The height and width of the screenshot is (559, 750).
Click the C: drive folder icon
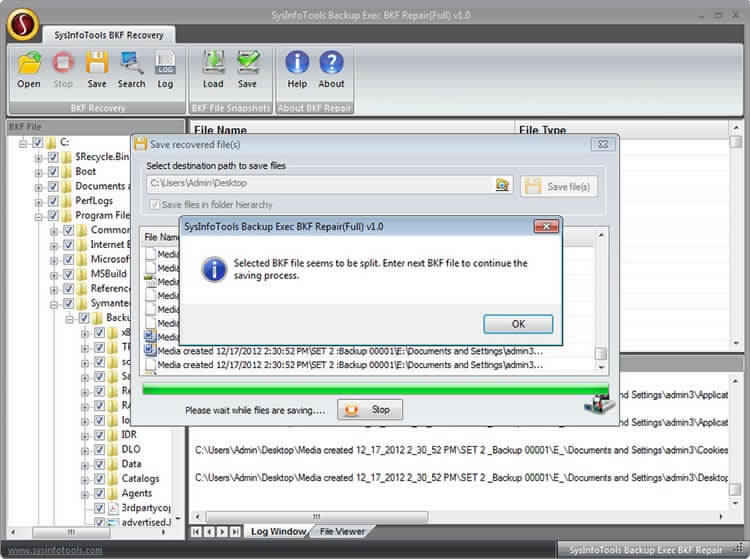click(x=51, y=142)
